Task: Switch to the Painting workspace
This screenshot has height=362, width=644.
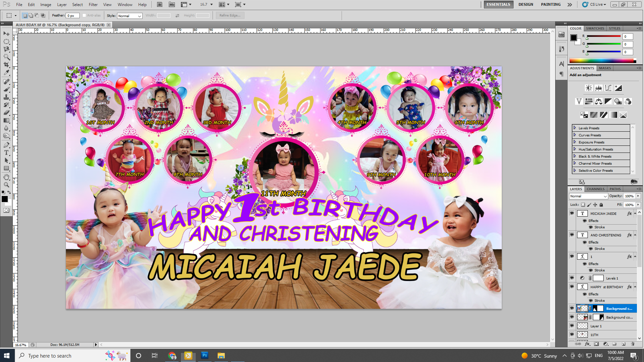Action: click(x=551, y=4)
